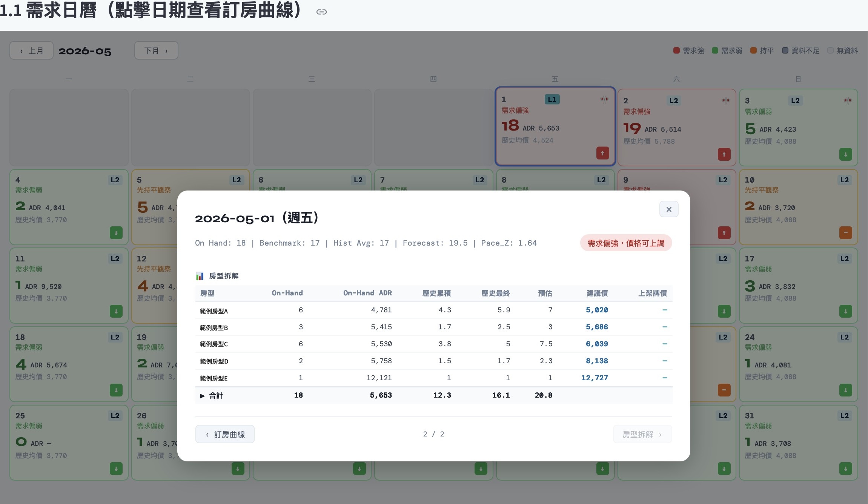Click the 資料不足 legend swatch
Image resolution: width=868 pixels, height=504 pixels.
pos(785,50)
